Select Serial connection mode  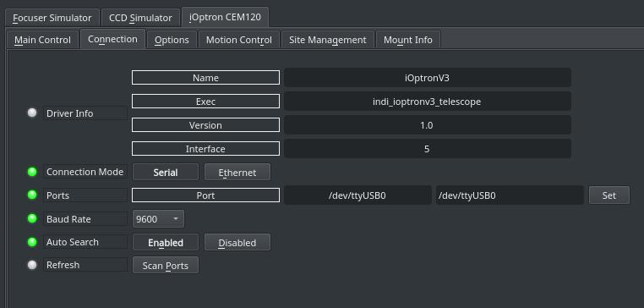coord(166,173)
